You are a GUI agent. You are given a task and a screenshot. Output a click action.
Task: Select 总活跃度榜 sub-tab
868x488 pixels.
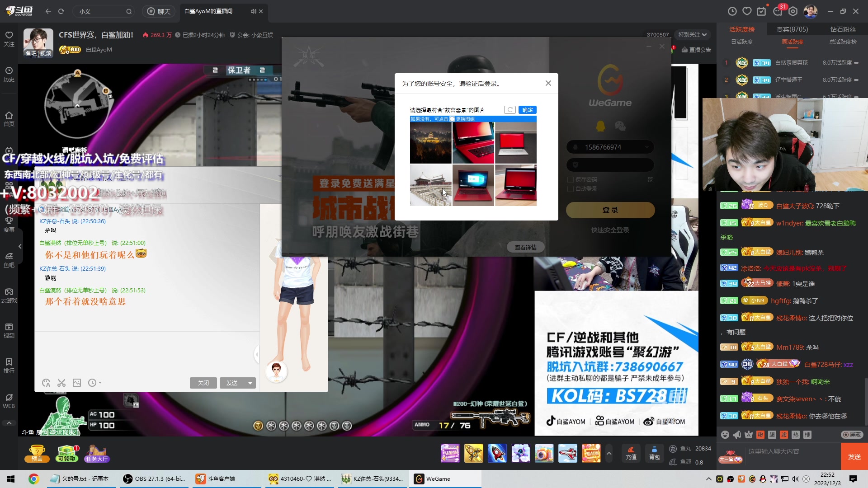[x=843, y=42]
